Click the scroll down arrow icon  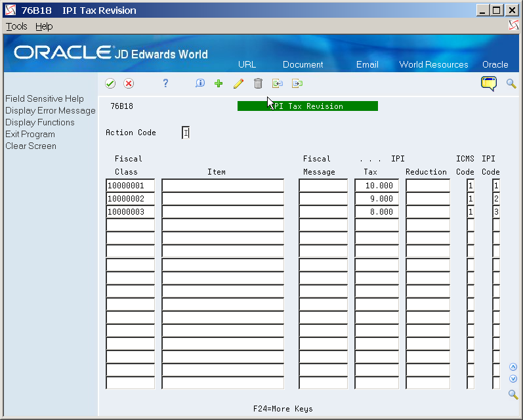pos(513,379)
